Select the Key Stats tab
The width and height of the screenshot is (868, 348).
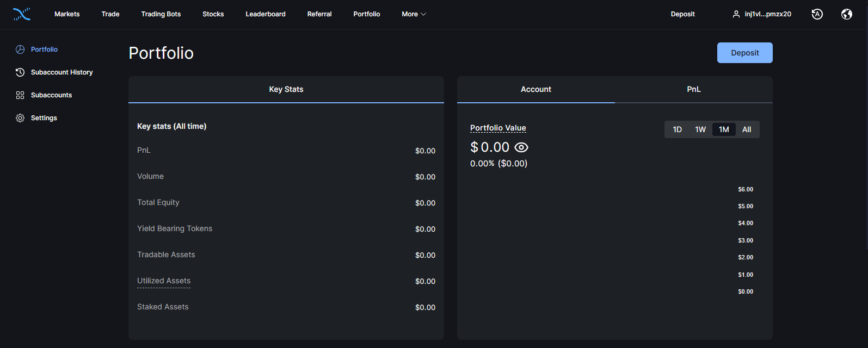point(286,89)
